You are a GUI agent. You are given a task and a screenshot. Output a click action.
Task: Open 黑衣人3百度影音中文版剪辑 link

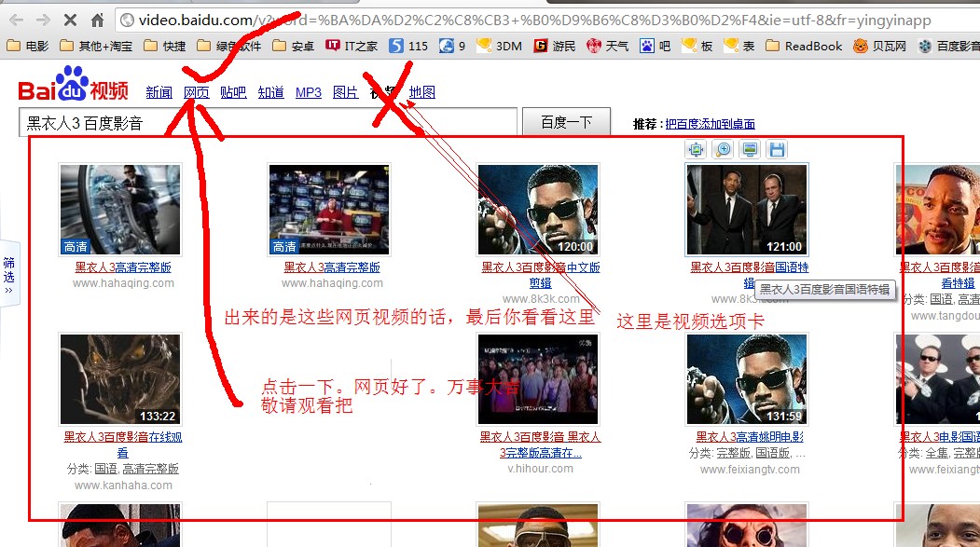click(541, 275)
